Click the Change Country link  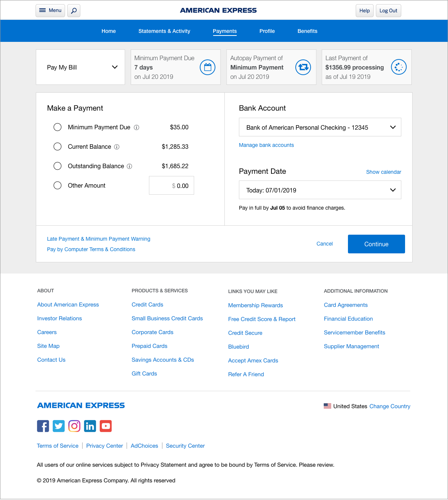(x=390, y=406)
